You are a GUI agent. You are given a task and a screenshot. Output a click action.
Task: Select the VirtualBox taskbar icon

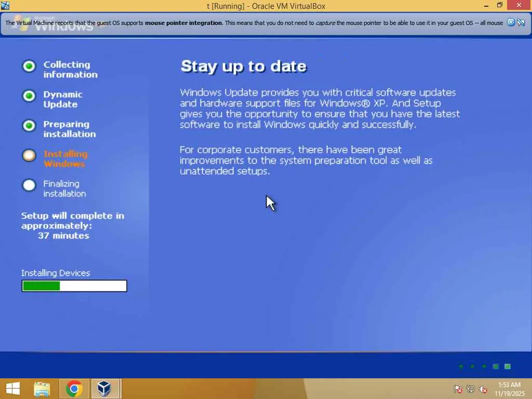click(104, 389)
